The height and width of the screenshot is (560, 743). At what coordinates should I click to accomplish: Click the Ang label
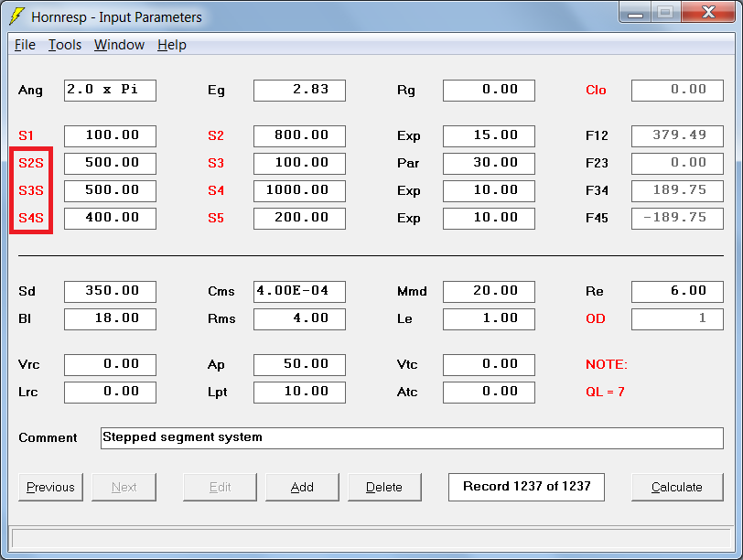pos(30,91)
